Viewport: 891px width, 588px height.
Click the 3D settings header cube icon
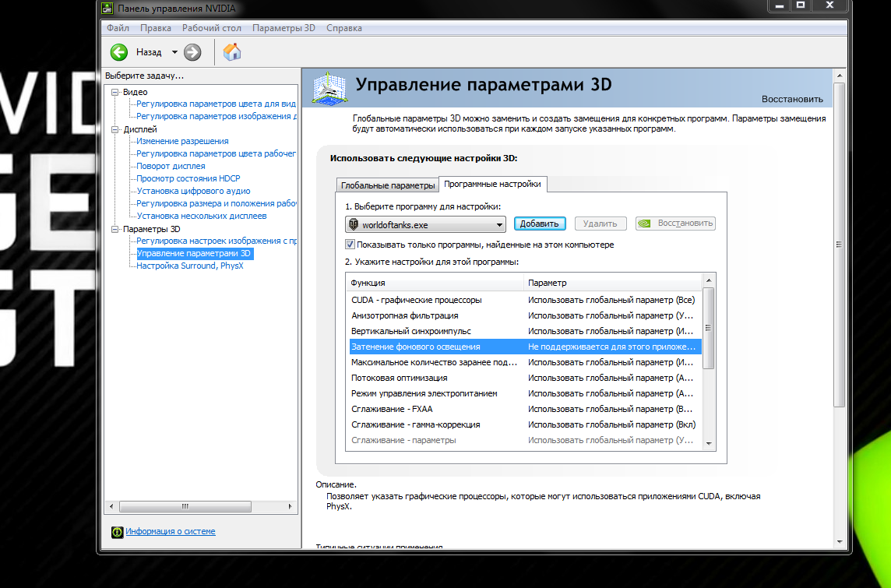coord(329,88)
